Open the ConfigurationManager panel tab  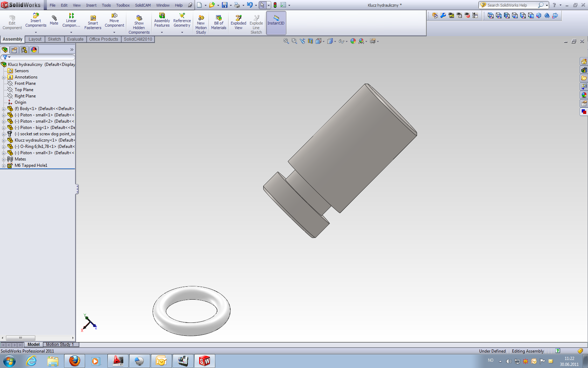click(x=24, y=50)
